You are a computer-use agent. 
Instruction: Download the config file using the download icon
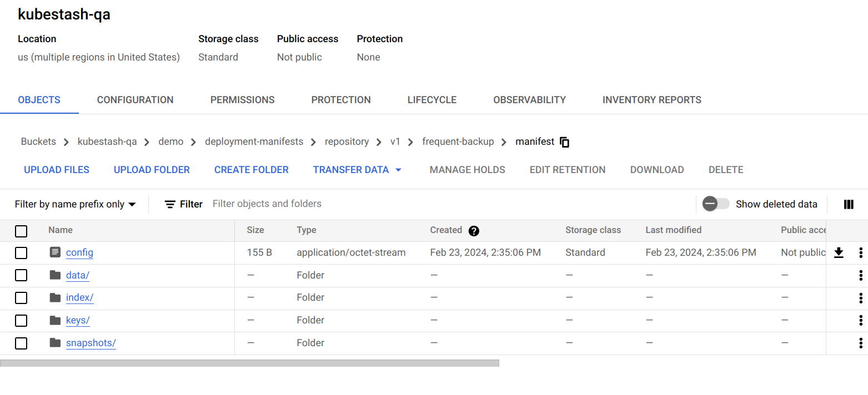coord(839,253)
